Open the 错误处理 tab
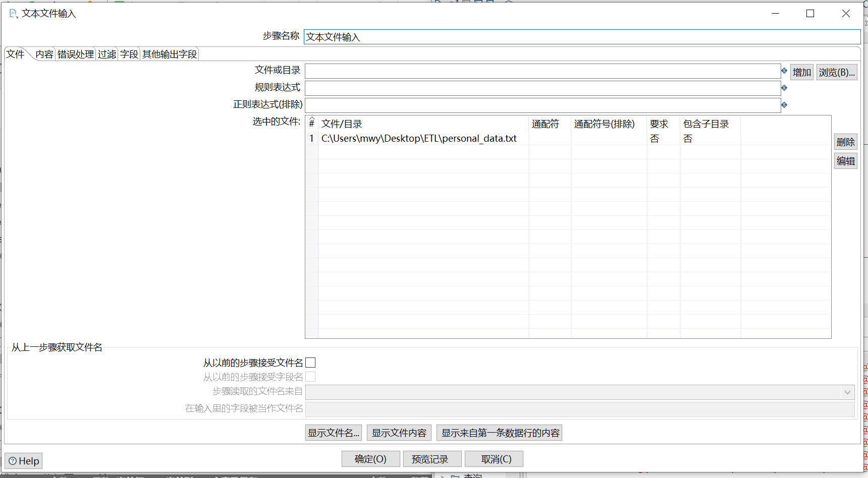 [x=76, y=54]
